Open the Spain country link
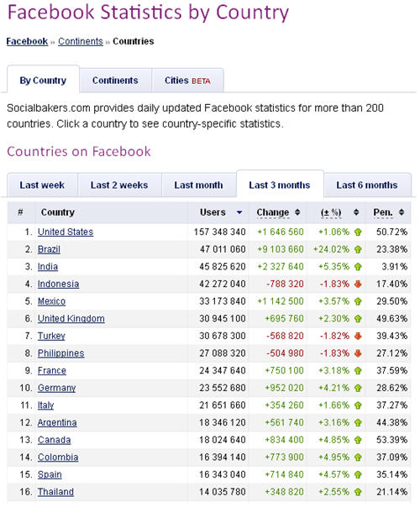The image size is (420, 507). click(50, 474)
